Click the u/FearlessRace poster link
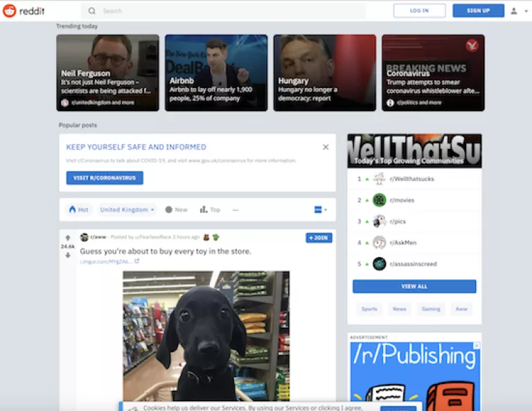The image size is (532, 411). pyautogui.click(x=153, y=237)
